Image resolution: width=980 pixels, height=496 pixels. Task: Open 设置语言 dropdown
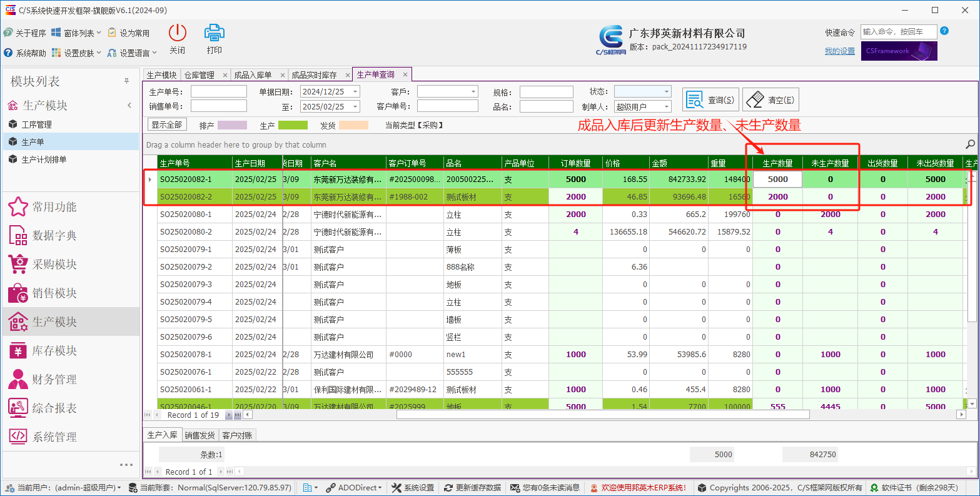pyautogui.click(x=132, y=53)
